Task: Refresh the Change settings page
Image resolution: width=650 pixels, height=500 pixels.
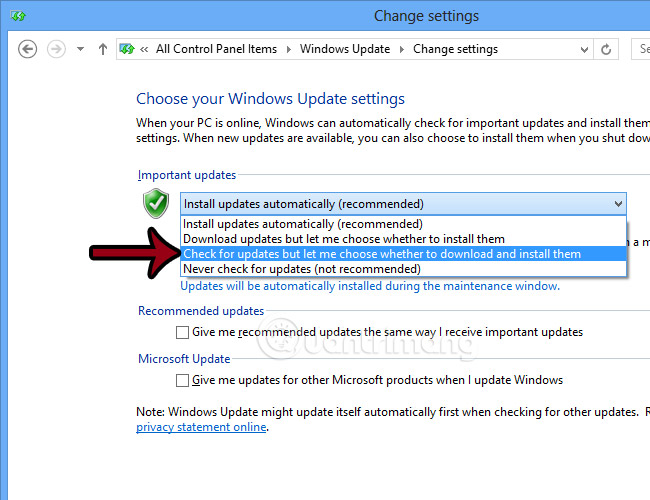Action: pos(606,49)
